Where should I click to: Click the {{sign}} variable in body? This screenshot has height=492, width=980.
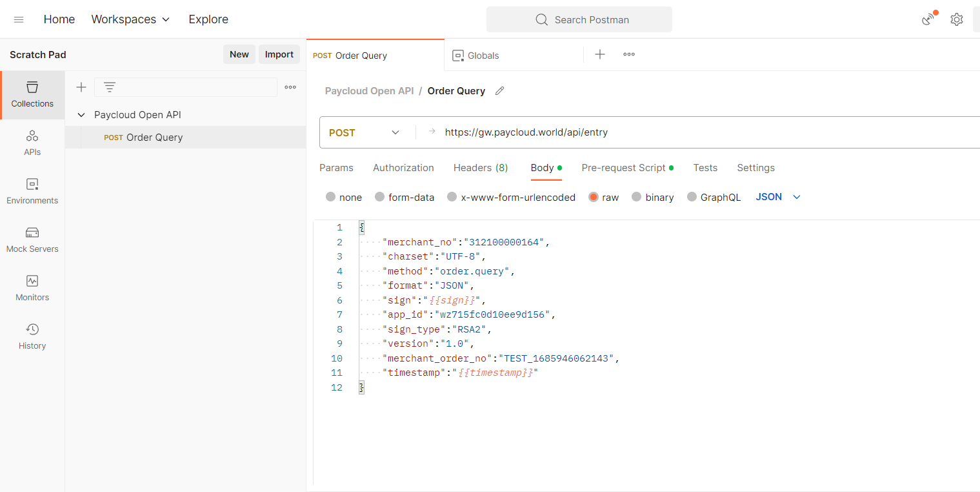pyautogui.click(x=451, y=300)
